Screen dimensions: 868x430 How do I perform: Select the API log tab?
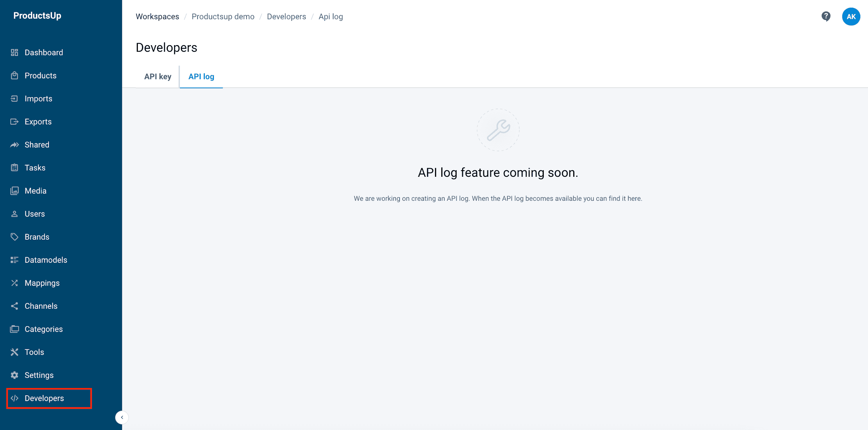pos(201,76)
